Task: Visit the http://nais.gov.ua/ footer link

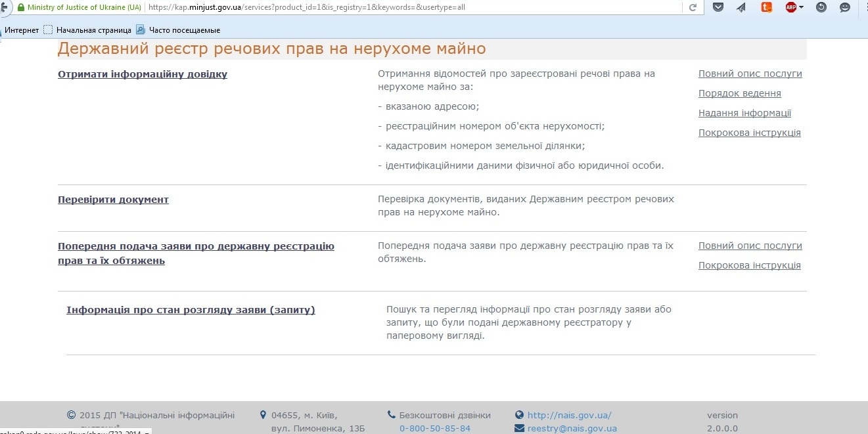Action: tap(569, 415)
